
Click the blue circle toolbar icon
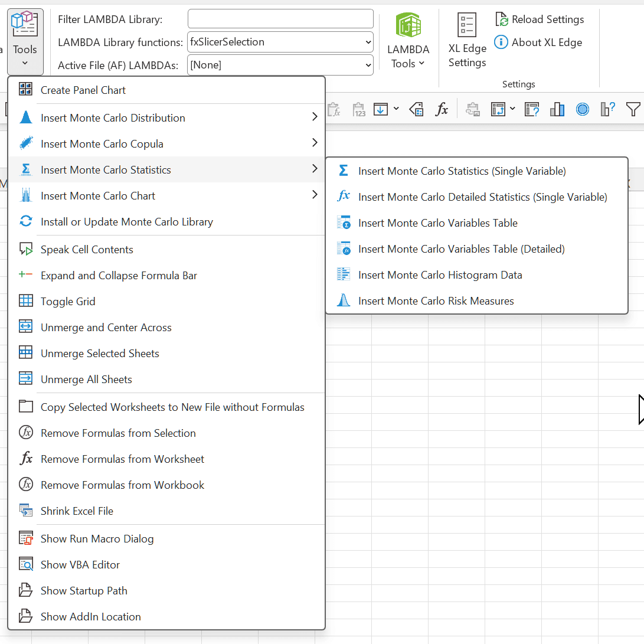(583, 109)
